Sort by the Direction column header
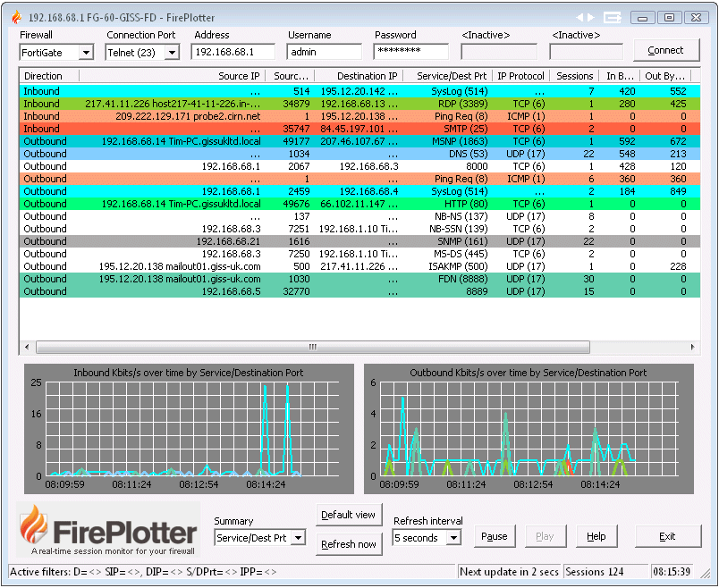Image resolution: width=719 pixels, height=588 pixels. tap(49, 76)
